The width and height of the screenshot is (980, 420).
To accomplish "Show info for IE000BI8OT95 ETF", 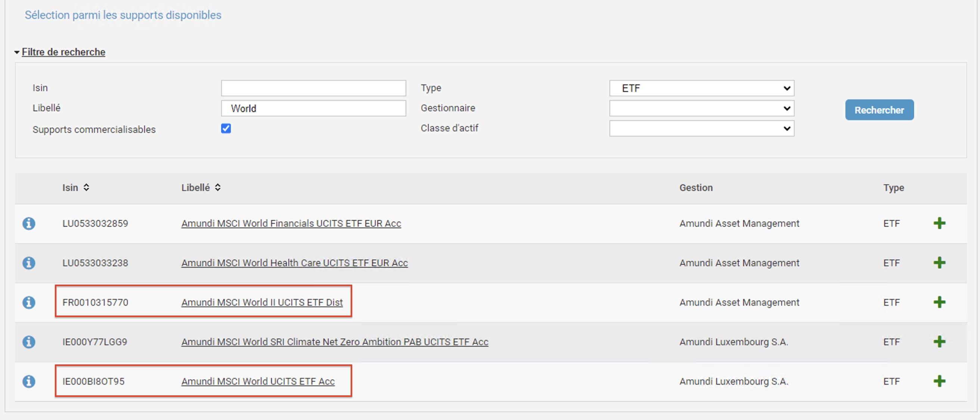I will tap(28, 381).
